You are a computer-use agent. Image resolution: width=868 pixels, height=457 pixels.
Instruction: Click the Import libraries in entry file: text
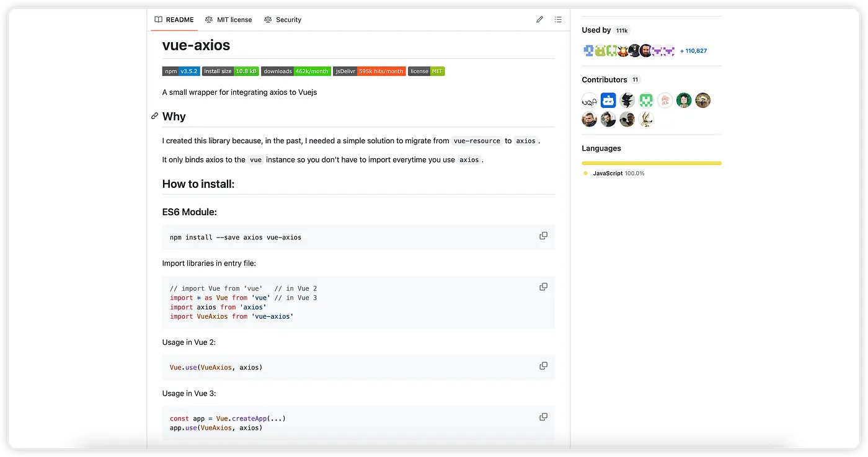(x=209, y=263)
